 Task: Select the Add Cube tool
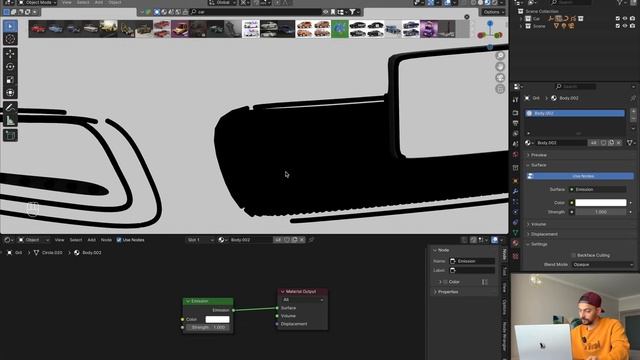point(10,135)
